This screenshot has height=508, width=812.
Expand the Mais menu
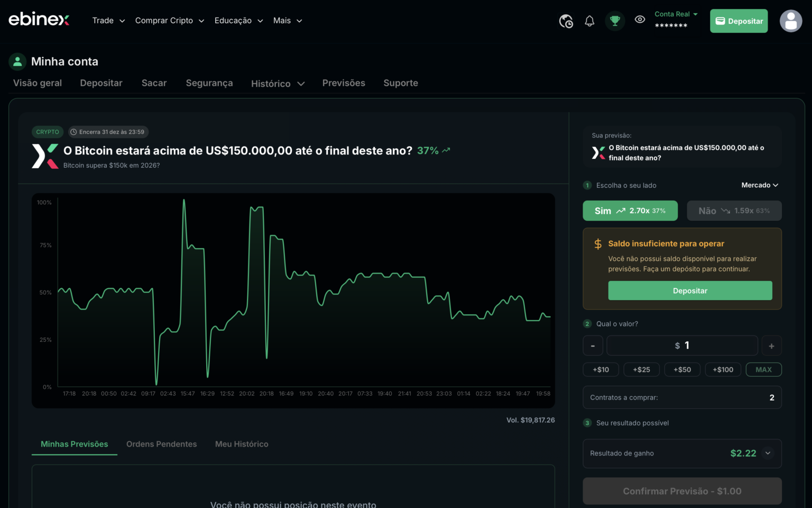pos(288,21)
